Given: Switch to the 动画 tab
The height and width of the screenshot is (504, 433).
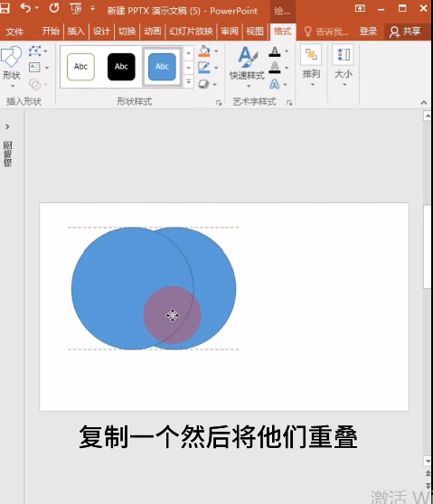Looking at the screenshot, I should [x=153, y=32].
